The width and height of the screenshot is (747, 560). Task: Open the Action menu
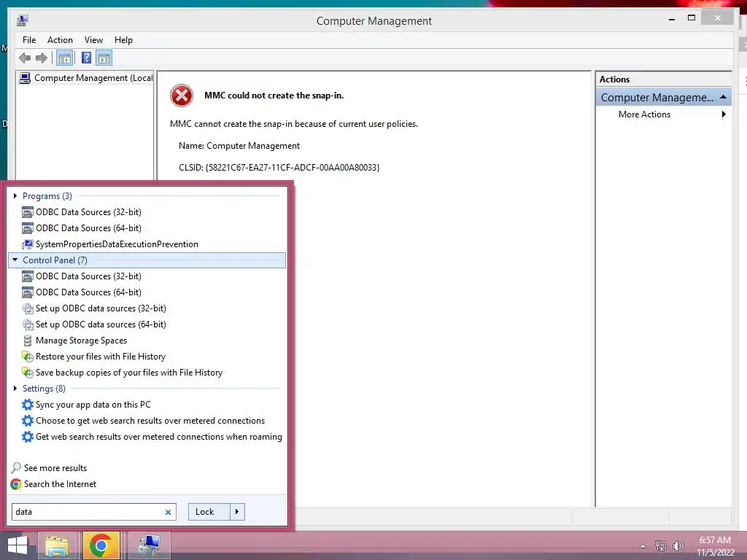pyautogui.click(x=60, y=40)
